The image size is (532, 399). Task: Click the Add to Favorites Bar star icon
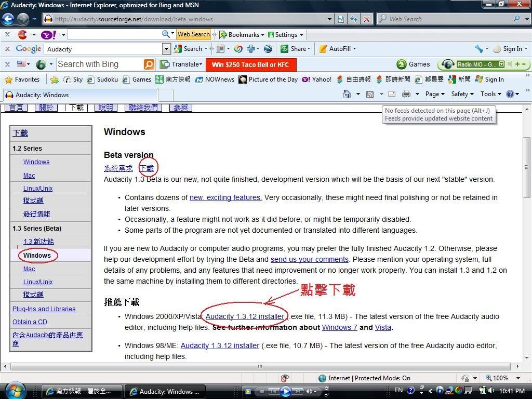(x=54, y=79)
